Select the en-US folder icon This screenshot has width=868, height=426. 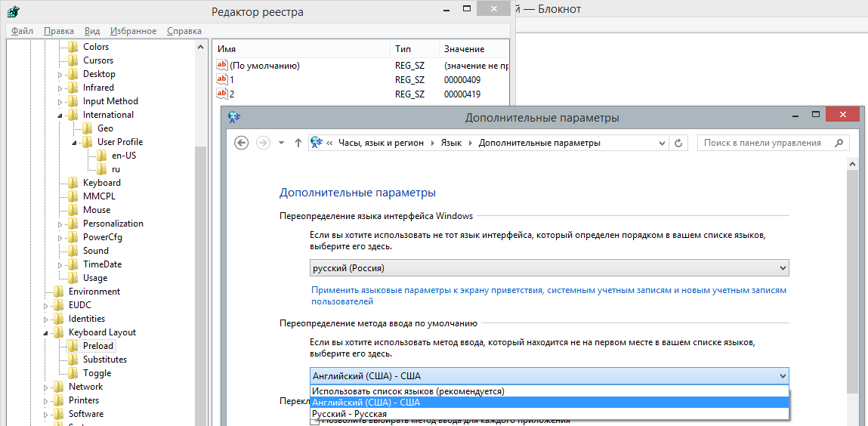102,156
